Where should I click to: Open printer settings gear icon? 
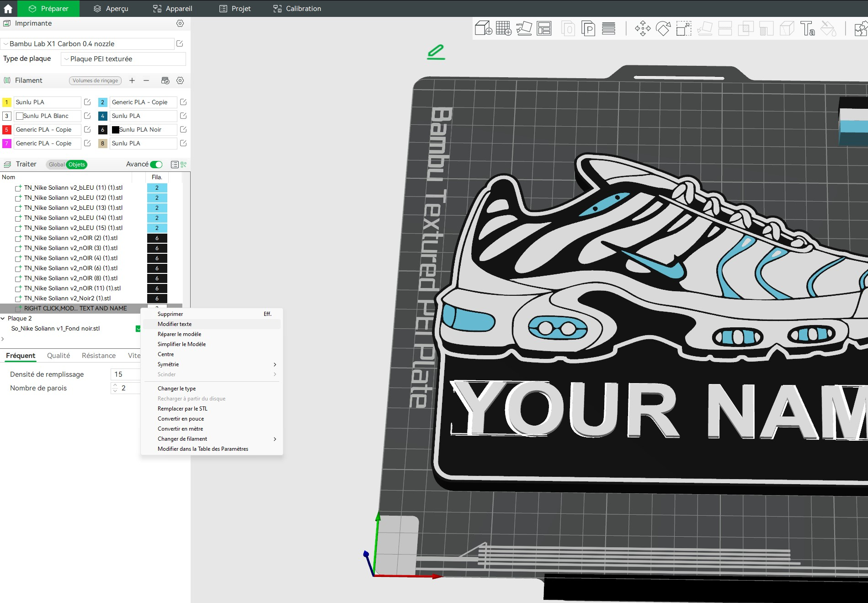tap(180, 23)
